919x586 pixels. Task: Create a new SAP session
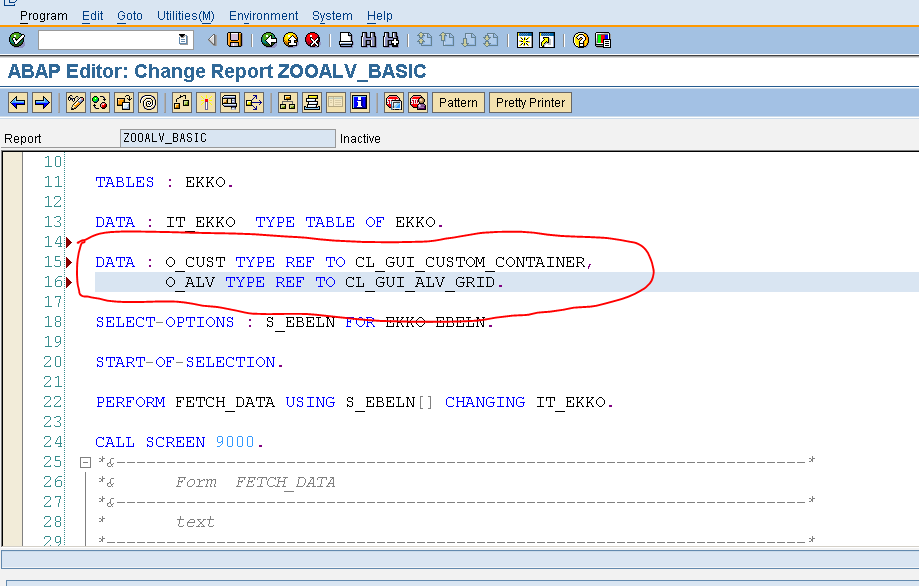(x=525, y=40)
